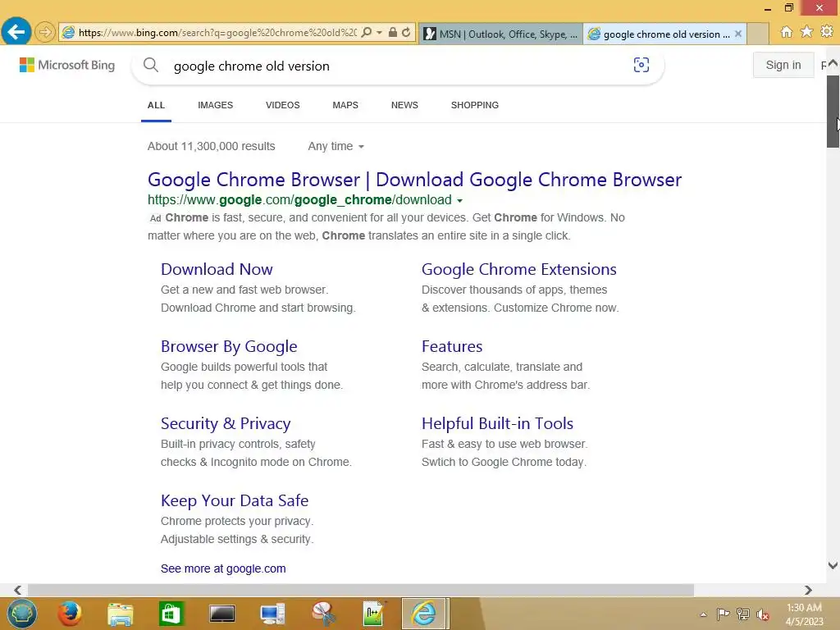Switch to NEWS results
840x630 pixels.
[x=404, y=106]
